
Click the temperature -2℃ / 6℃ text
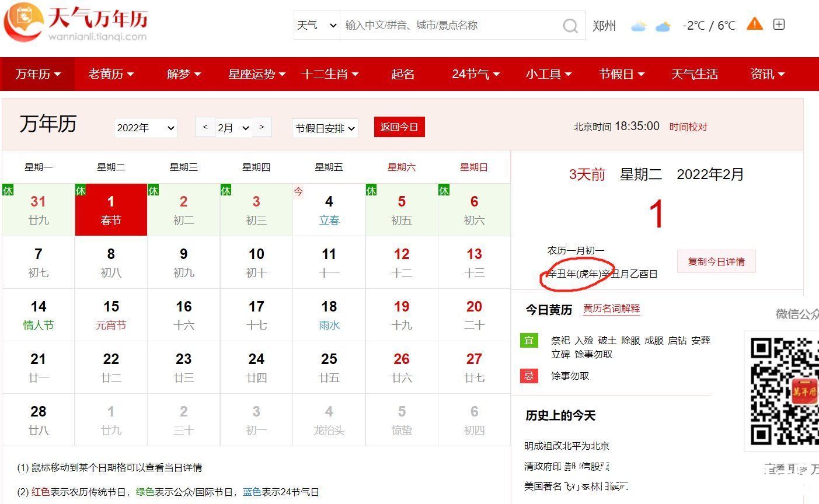tap(709, 26)
